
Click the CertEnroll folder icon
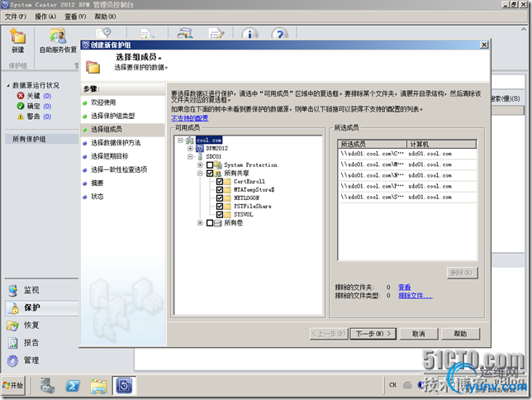(x=227, y=181)
